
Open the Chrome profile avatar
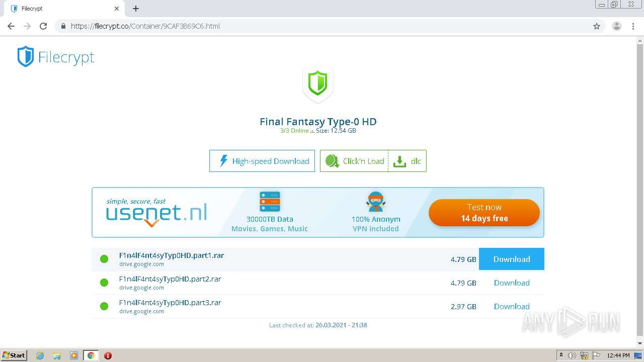point(617,26)
